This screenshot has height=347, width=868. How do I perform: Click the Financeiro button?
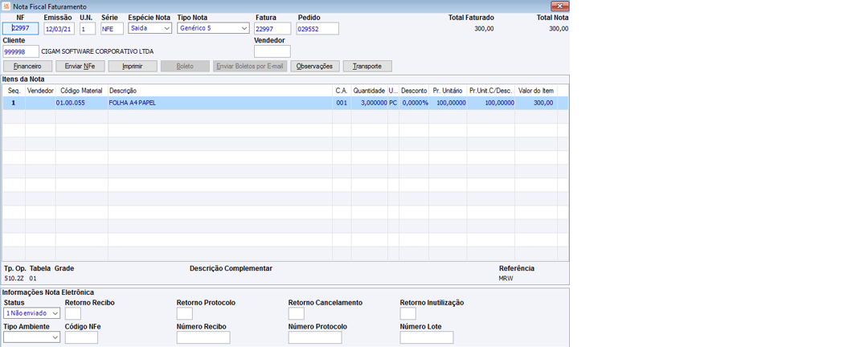tap(27, 67)
